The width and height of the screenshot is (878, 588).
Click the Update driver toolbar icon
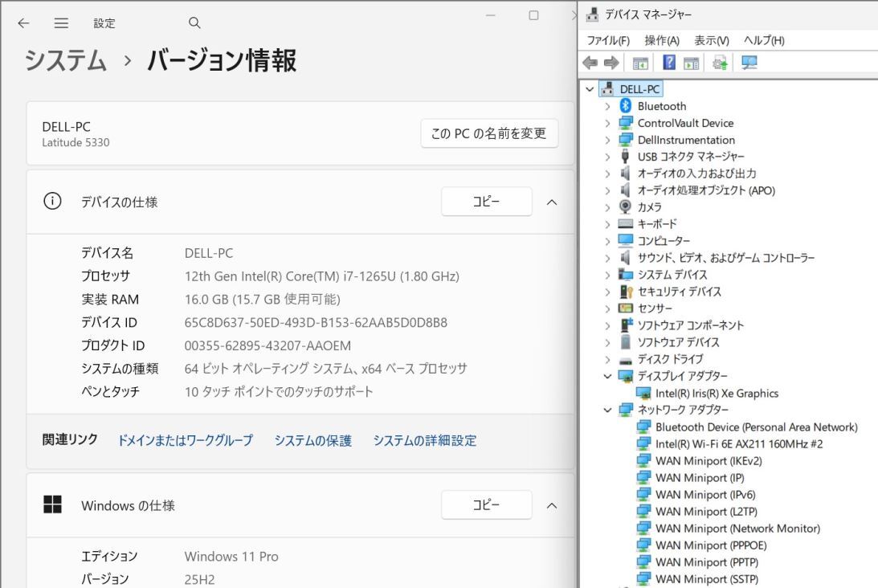(719, 63)
